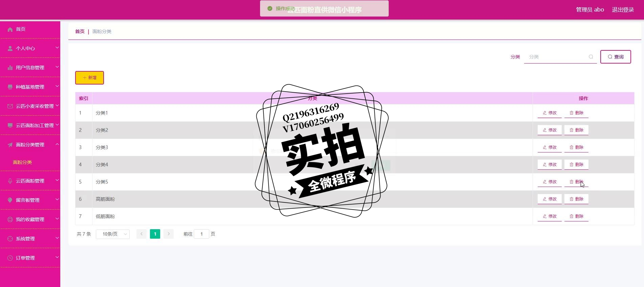Click the 新增 add button
The width and height of the screenshot is (644, 287).
89,78
